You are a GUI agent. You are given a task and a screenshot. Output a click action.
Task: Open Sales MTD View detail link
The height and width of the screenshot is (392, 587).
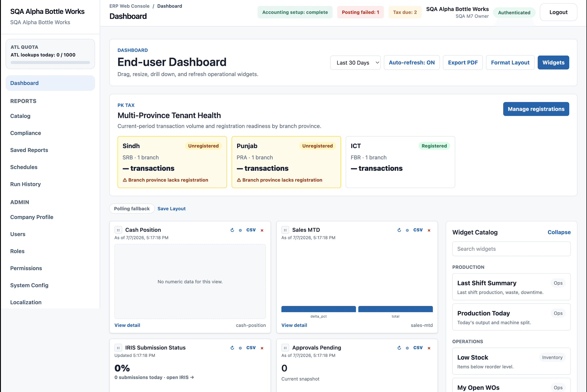[294, 325]
